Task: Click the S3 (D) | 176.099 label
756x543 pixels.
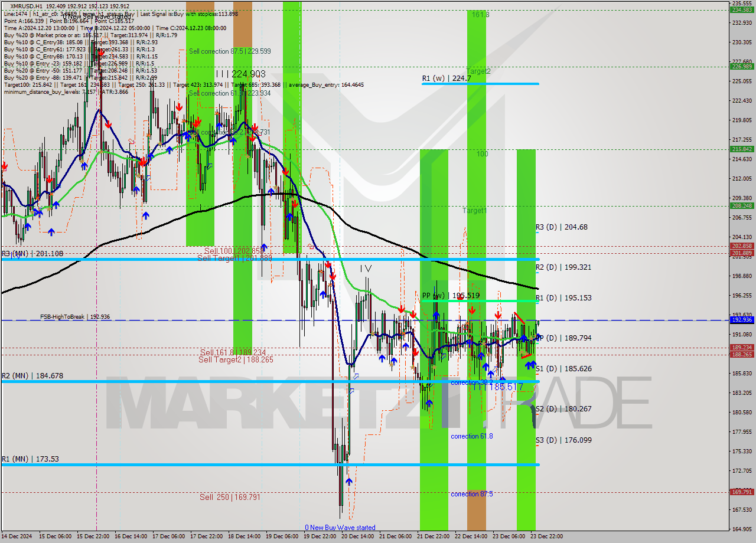Action: pyautogui.click(x=563, y=440)
